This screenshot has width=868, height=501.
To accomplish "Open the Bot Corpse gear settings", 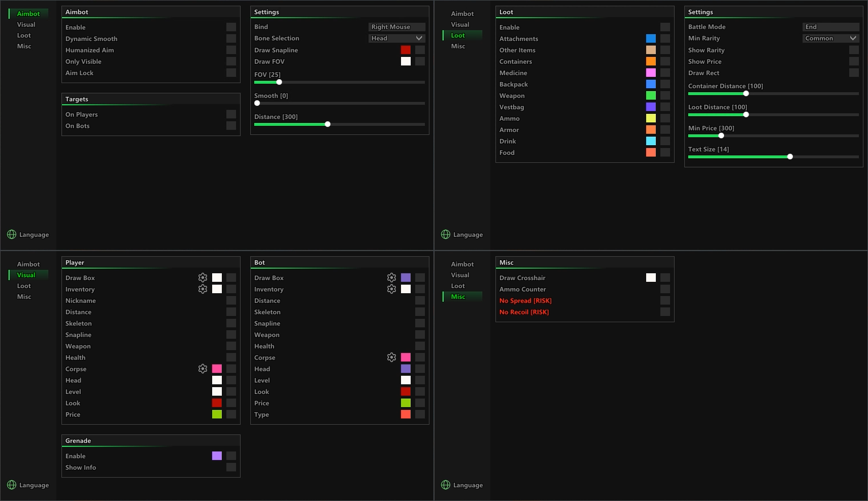I will point(391,358).
